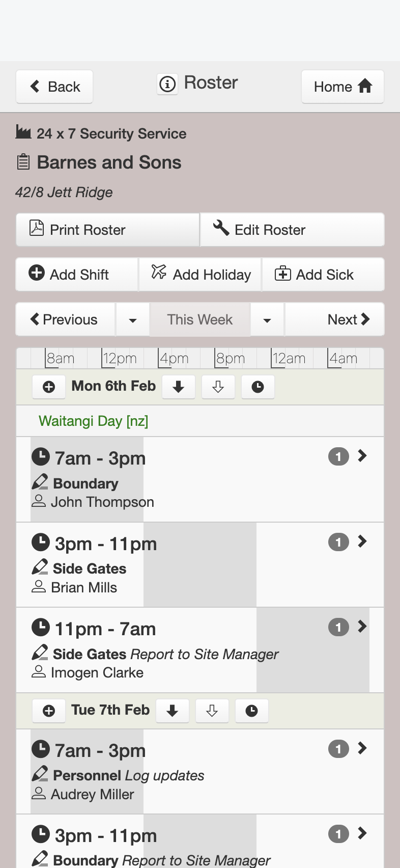Expand the 7am - 3pm Boundary shift chevron
The image size is (400, 868).
362,456
